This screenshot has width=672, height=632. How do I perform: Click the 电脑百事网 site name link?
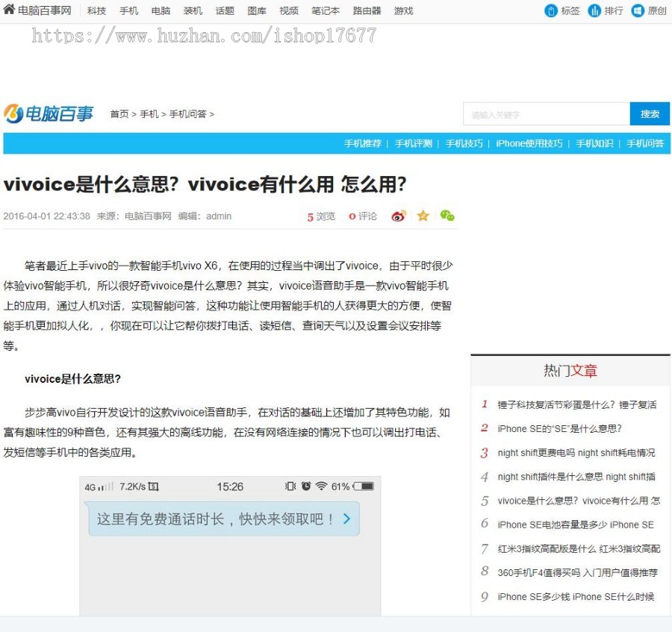coord(45,10)
